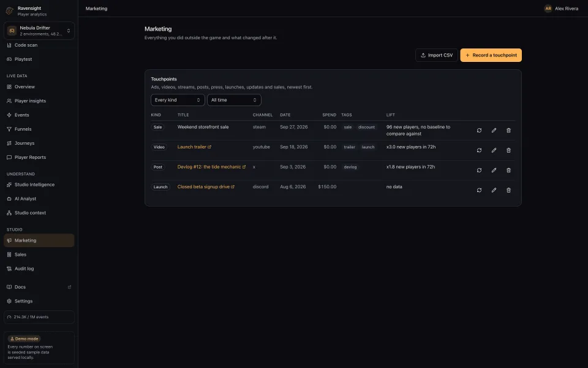Open Devlog #12: the tide mechanic link
The width and height of the screenshot is (588, 368).
coord(211,167)
